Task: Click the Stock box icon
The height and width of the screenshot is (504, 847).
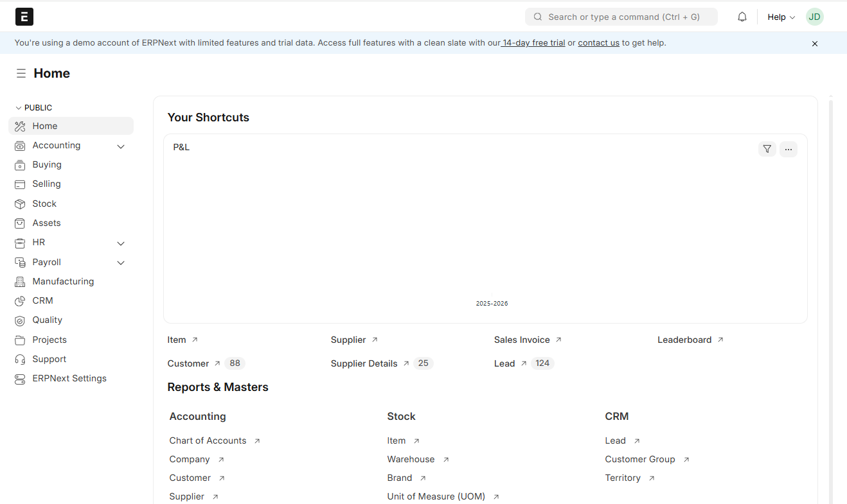Action: coord(20,204)
